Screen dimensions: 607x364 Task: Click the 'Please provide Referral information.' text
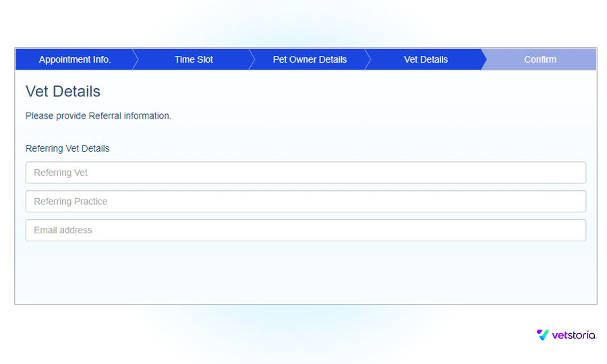tap(98, 116)
